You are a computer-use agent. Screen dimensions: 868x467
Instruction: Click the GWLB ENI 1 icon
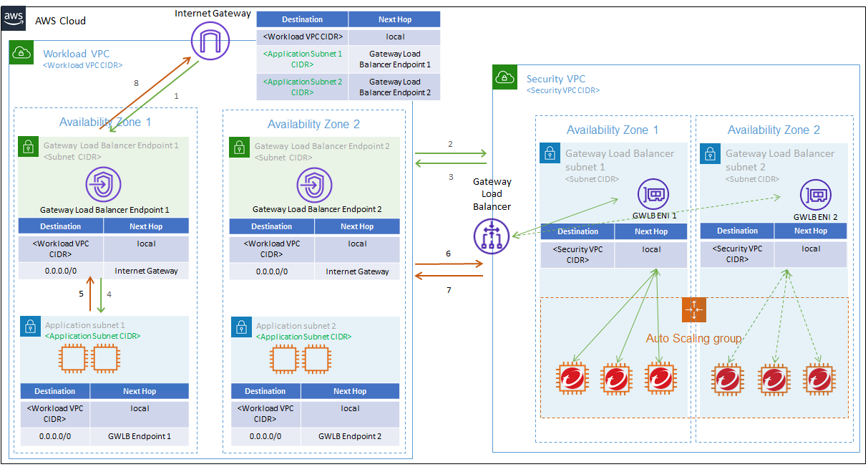coord(654,195)
